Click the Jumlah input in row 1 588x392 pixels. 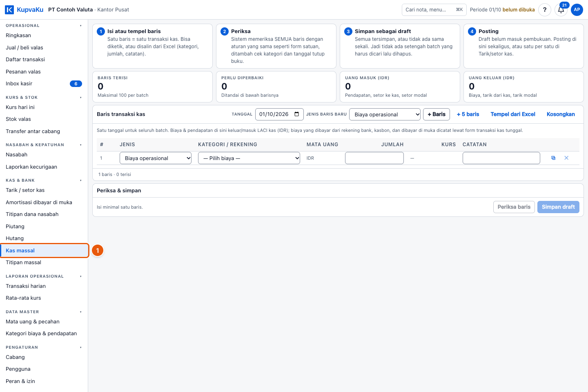click(374, 158)
